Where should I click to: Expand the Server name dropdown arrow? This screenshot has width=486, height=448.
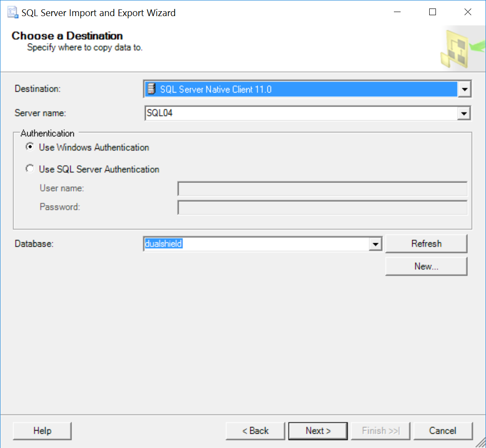pos(464,113)
